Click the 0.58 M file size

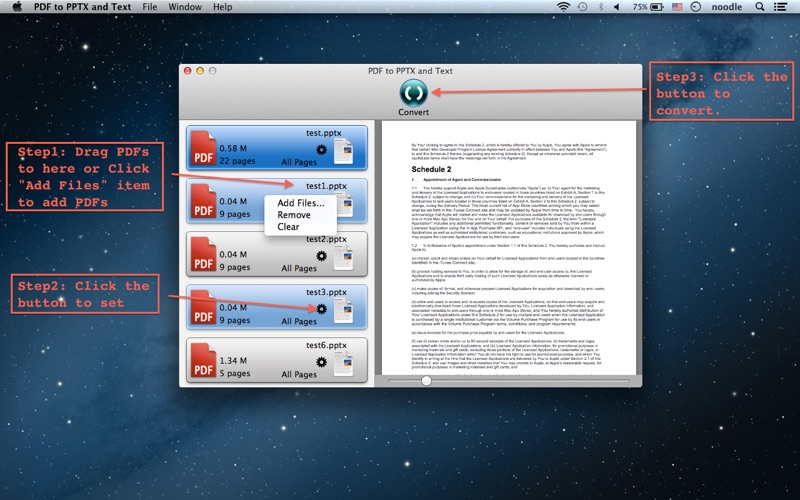233,148
